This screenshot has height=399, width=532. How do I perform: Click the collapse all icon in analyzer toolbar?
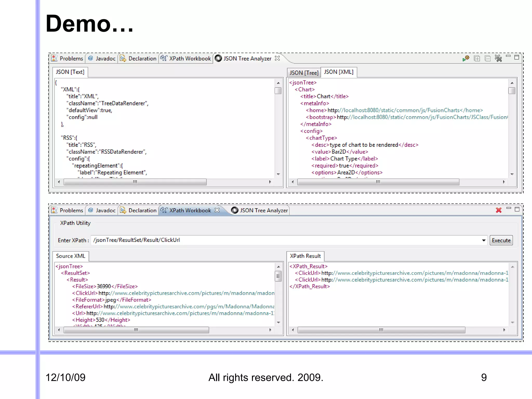488,58
